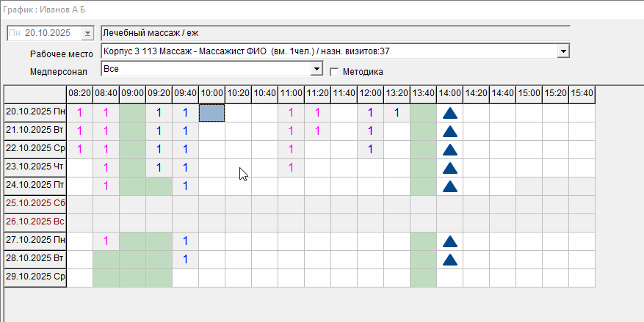Select the 29.10.2025 Ср row header

pyautogui.click(x=35, y=277)
